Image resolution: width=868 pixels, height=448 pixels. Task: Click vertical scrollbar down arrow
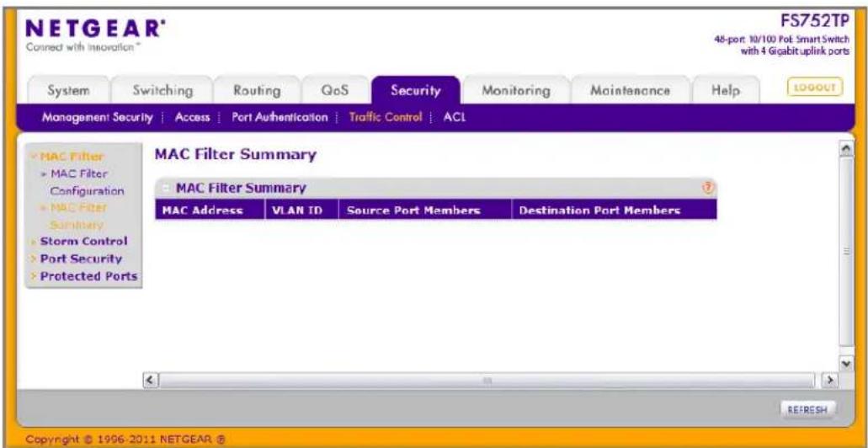click(x=846, y=364)
